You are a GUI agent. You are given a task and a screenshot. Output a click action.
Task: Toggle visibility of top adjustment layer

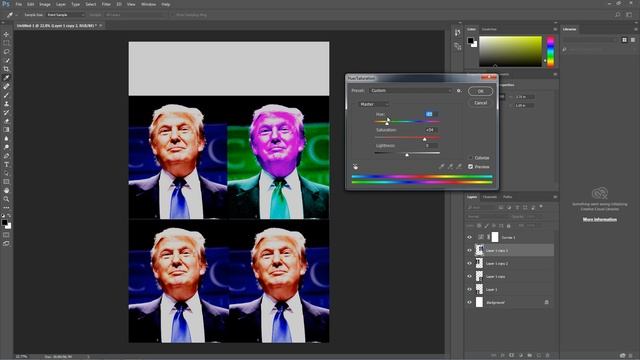469,237
